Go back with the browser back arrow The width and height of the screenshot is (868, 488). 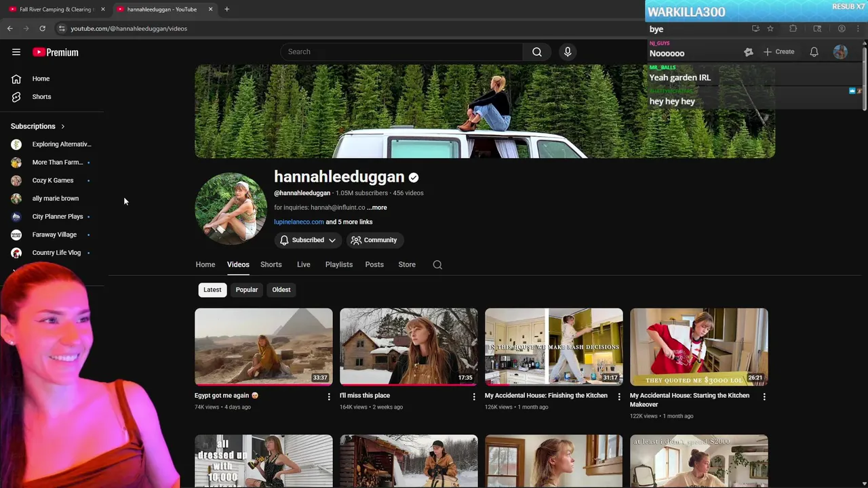(x=10, y=28)
